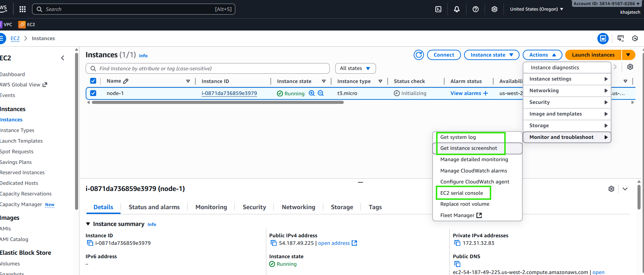Open the Image and templates submenu
The width and height of the screenshot is (644, 275).
[567, 114]
